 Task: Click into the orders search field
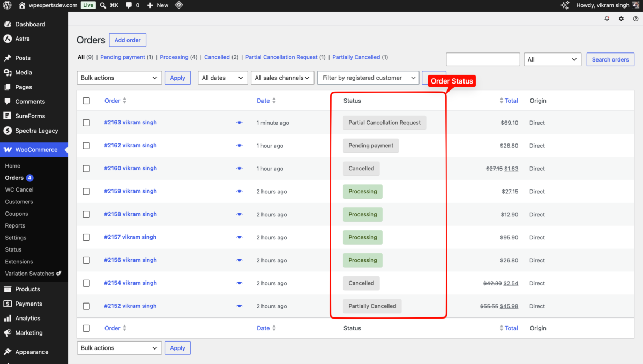tap(483, 59)
